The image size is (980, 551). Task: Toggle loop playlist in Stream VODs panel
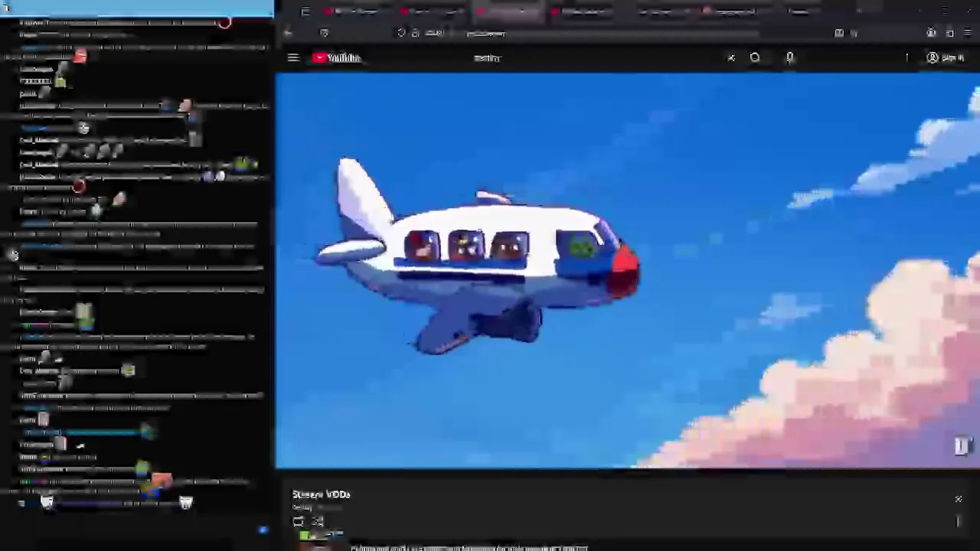pyautogui.click(x=298, y=521)
